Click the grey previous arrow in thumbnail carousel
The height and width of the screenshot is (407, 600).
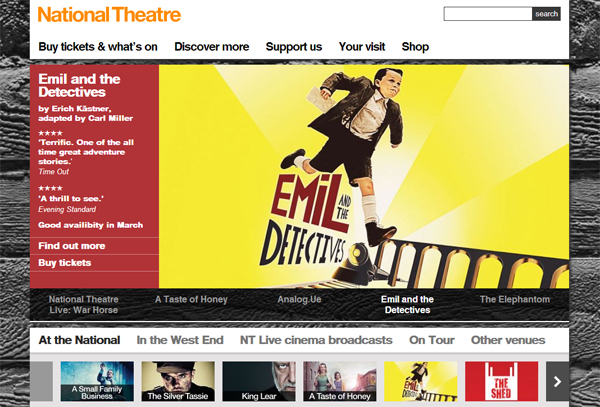(41, 381)
